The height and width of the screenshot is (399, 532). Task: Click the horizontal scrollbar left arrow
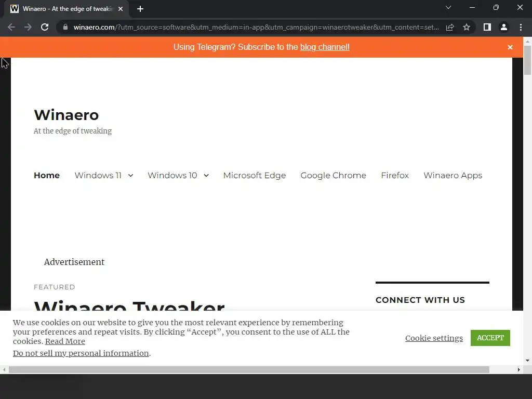pyautogui.click(x=4, y=369)
